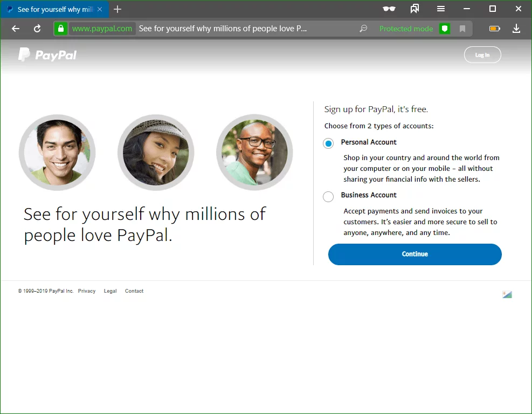Screen dimensions: 532x414
Task: Close the PayPal tab
Action: pos(99,9)
